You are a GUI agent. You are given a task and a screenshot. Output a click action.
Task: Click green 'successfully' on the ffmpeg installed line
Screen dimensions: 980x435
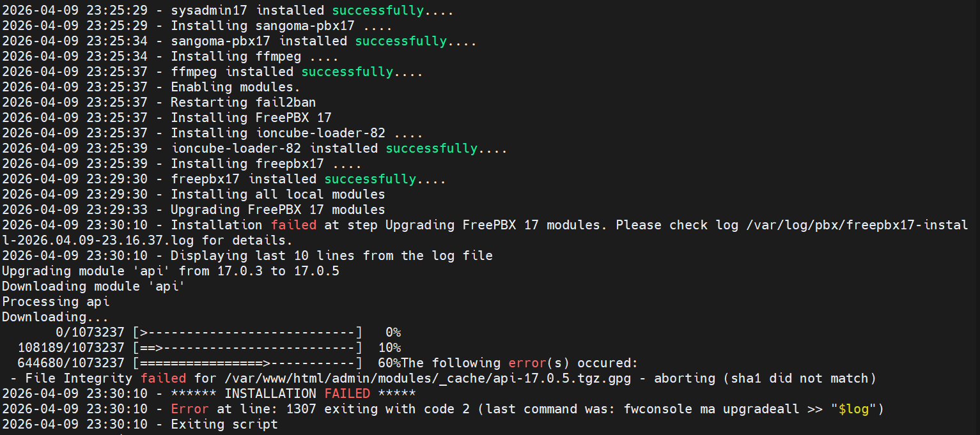[x=346, y=72]
